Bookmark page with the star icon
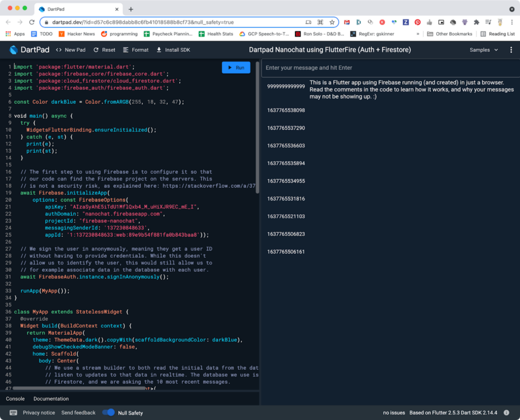Viewport: 520px width, 420px height. click(x=332, y=22)
